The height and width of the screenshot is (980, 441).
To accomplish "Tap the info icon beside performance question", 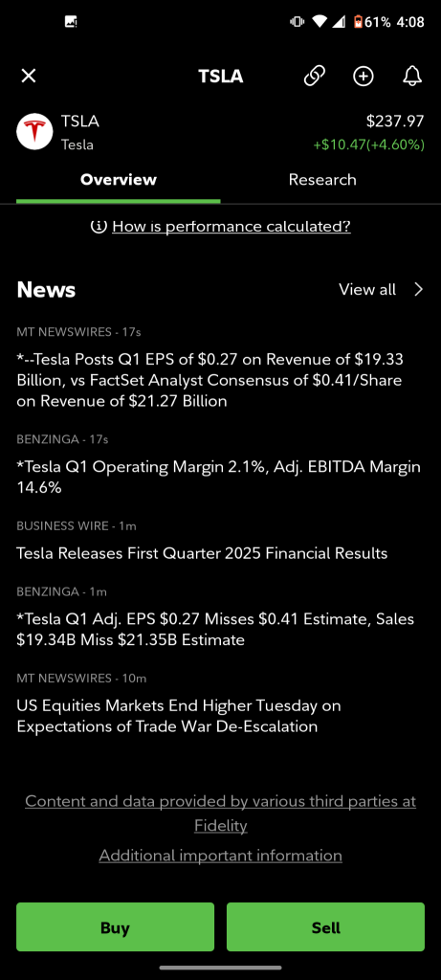I will point(99,226).
